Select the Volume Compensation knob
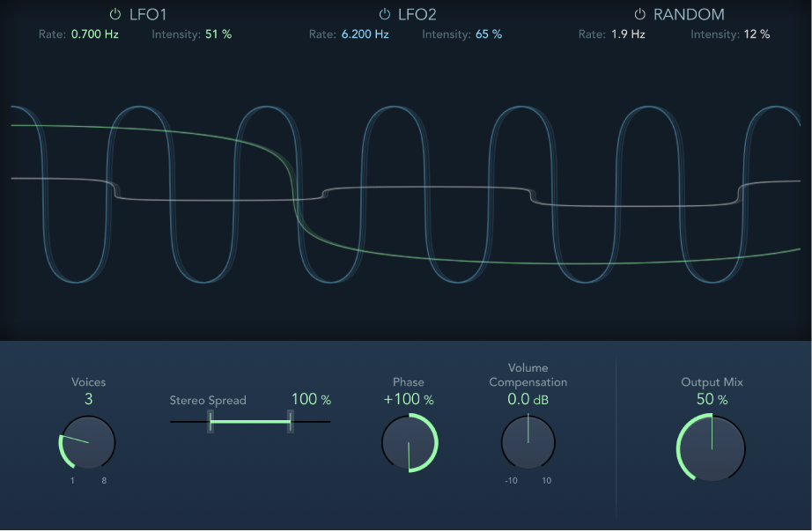 (528, 443)
